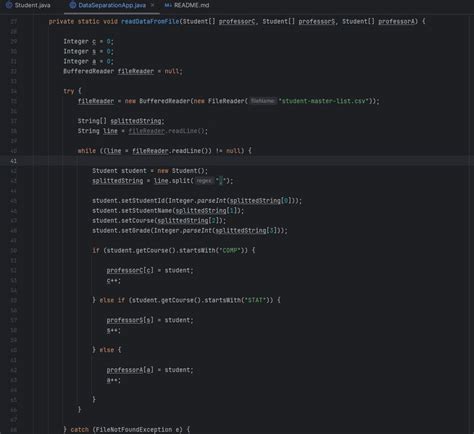The width and height of the screenshot is (474, 434).
Task: Click the 's++;' statement
Action: tap(114, 331)
